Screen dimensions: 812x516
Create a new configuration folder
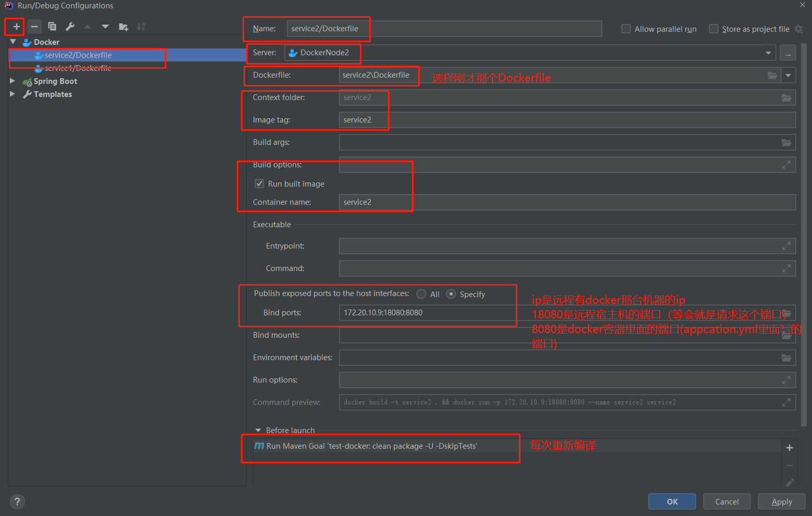[123, 26]
